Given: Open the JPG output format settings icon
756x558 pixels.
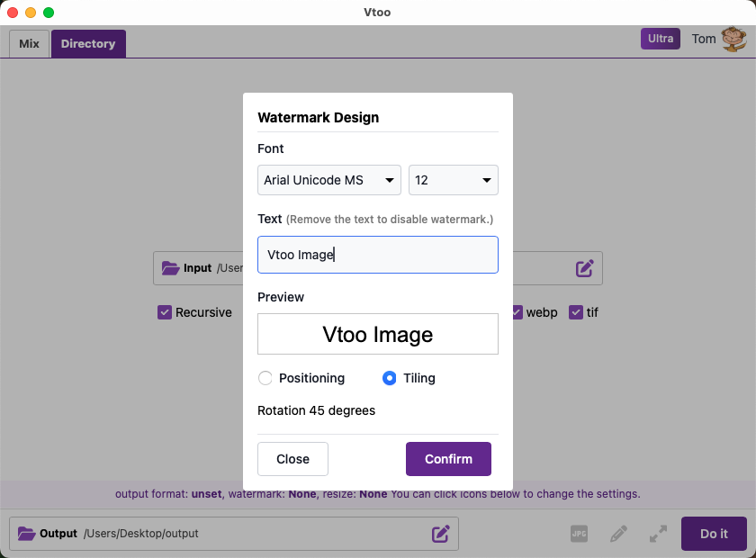Looking at the screenshot, I should (x=579, y=534).
